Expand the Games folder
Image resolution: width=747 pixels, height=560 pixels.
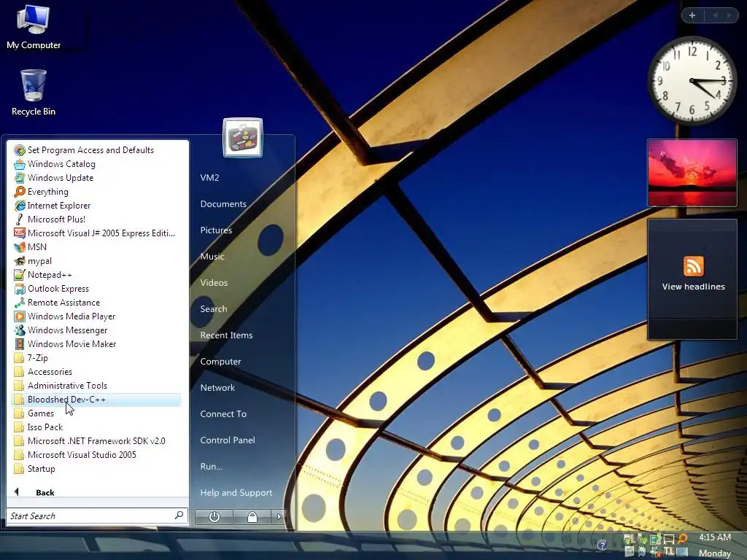pos(96,413)
